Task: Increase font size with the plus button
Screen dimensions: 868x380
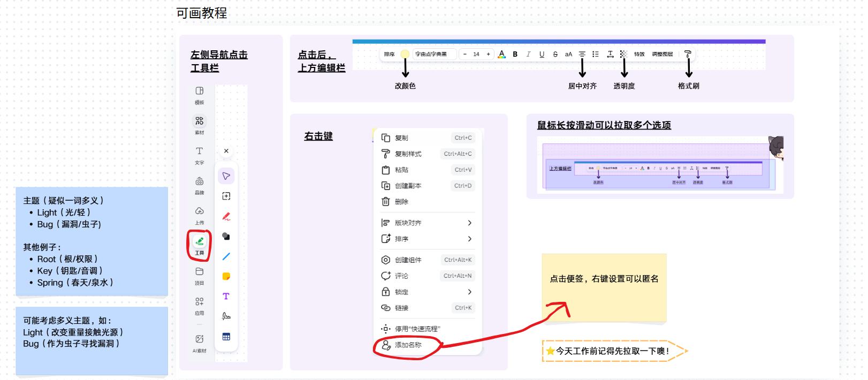Action: (488, 54)
